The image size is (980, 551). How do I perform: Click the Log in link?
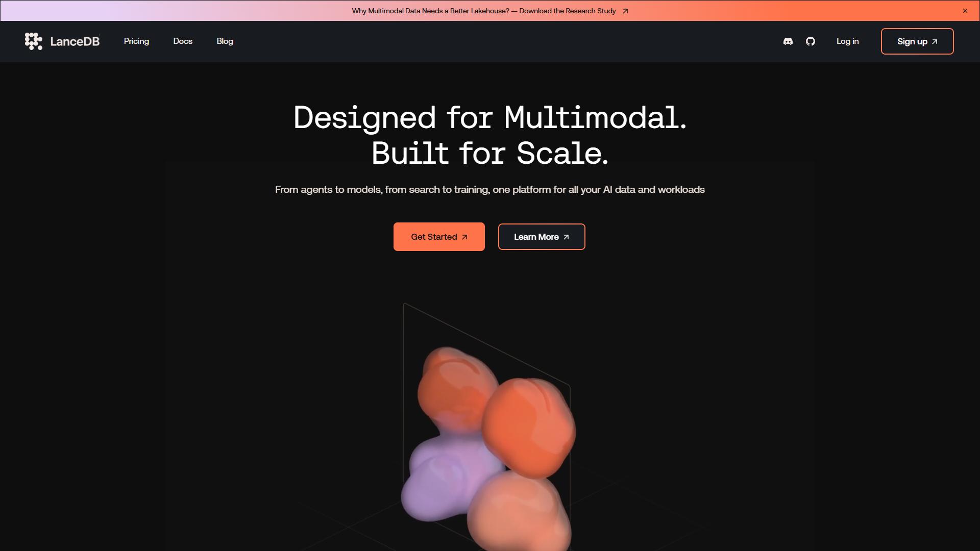847,41
